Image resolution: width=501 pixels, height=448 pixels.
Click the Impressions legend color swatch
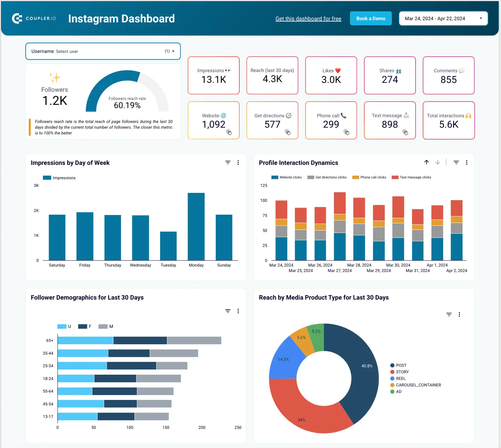click(x=47, y=178)
